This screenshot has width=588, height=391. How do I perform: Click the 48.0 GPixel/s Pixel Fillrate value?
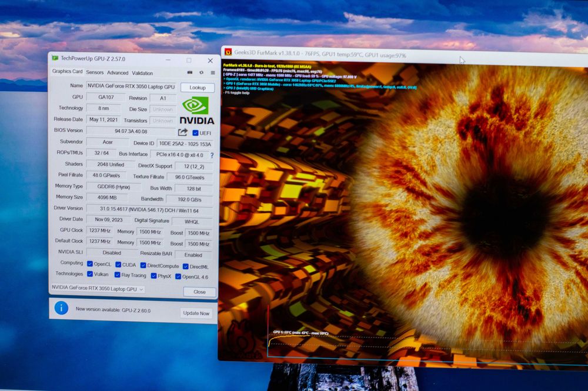[106, 175]
